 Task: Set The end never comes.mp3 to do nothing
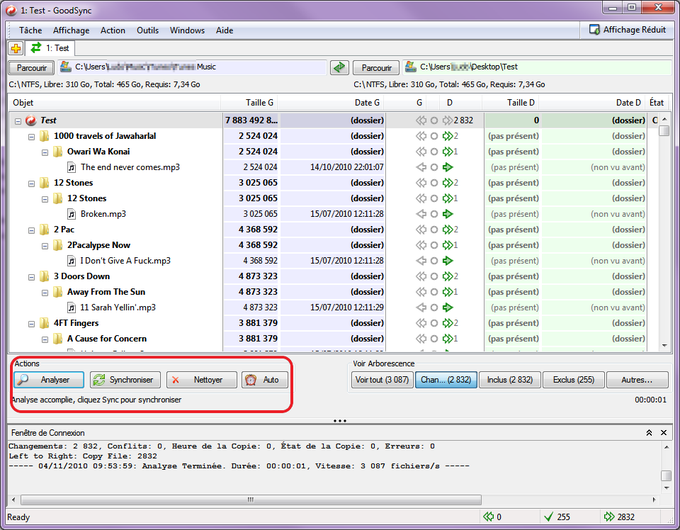click(x=434, y=167)
